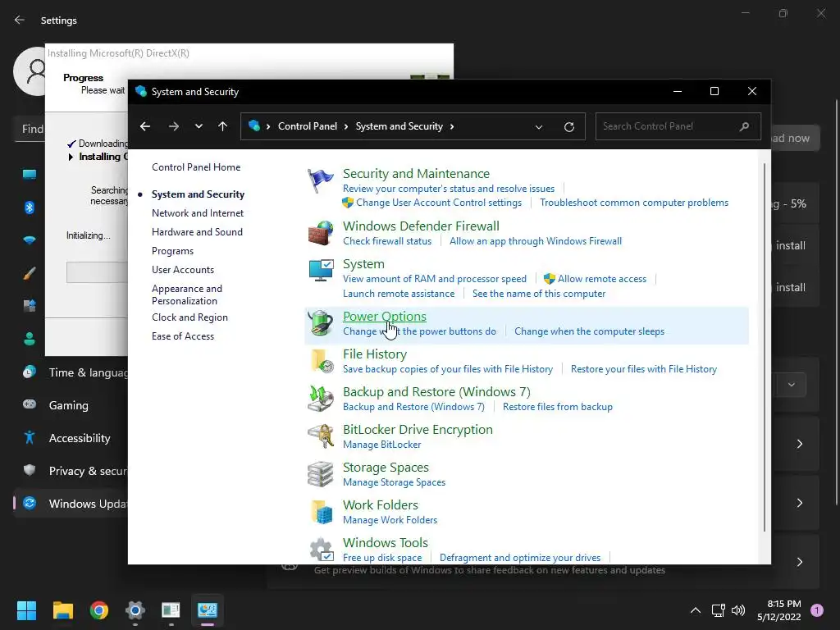The width and height of the screenshot is (840, 630).
Task: Click chevron after System and Security breadcrumb
Action: tap(452, 126)
